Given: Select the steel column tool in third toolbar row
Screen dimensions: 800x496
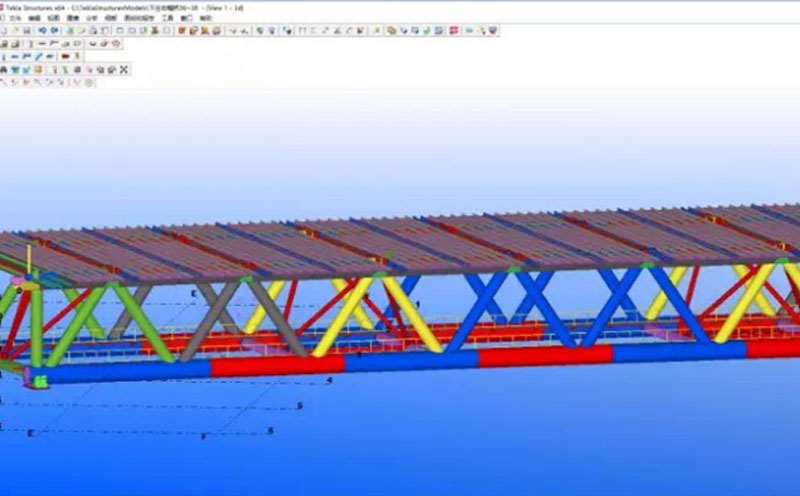Looking at the screenshot, I should (x=5, y=56).
